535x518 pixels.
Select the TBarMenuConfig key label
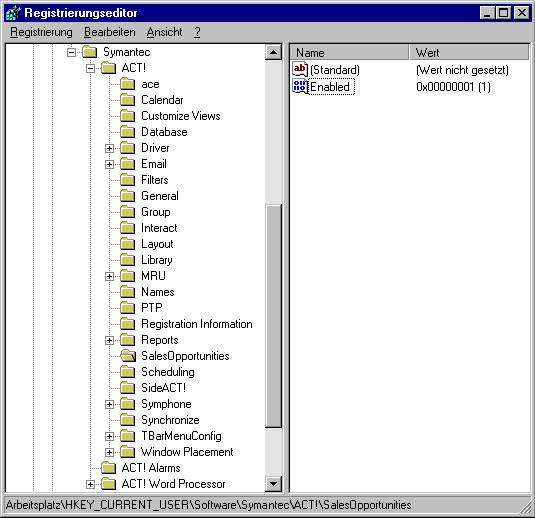coord(181,436)
